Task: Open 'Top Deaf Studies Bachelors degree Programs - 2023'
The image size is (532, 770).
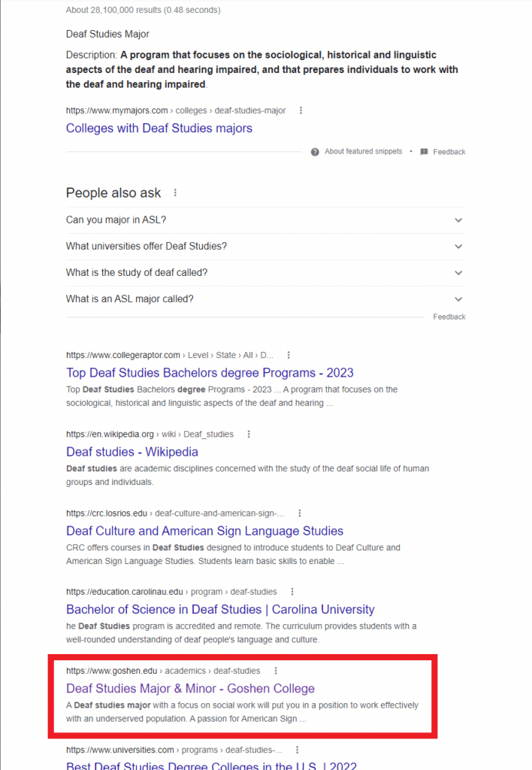Action: point(210,373)
